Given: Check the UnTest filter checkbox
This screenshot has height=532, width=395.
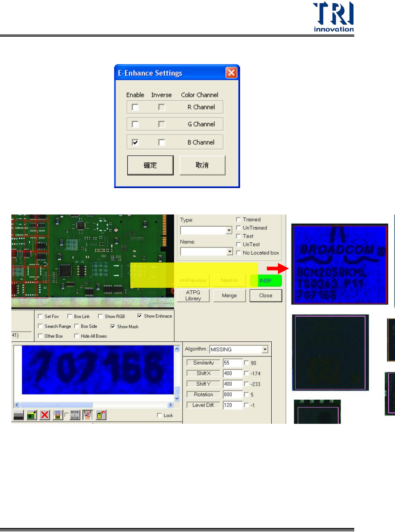Looking at the screenshot, I should (238, 244).
